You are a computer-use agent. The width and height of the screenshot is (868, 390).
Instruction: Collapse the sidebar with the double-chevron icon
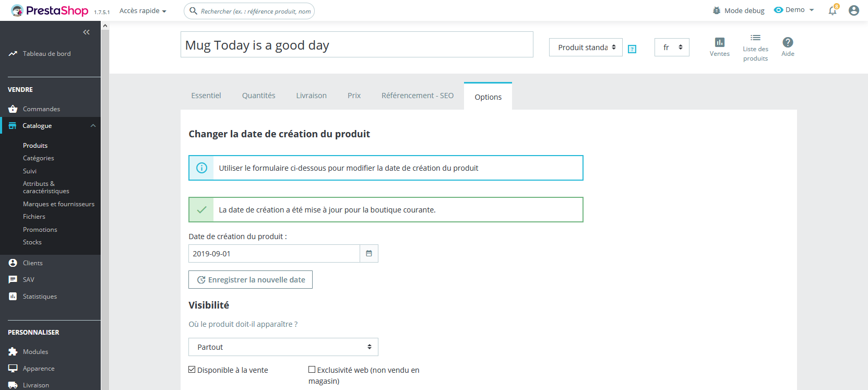click(x=86, y=32)
